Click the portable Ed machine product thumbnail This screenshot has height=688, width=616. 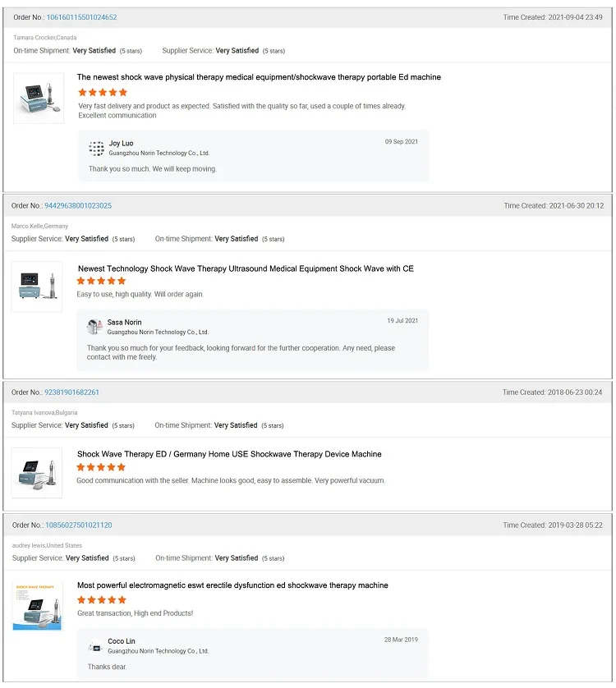coord(38,99)
